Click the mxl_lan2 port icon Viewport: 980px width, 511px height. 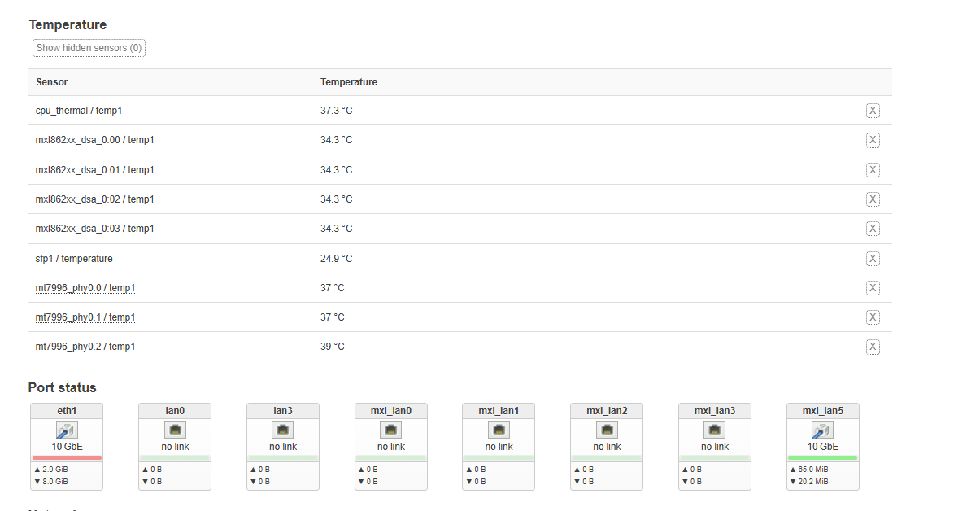tap(607, 430)
